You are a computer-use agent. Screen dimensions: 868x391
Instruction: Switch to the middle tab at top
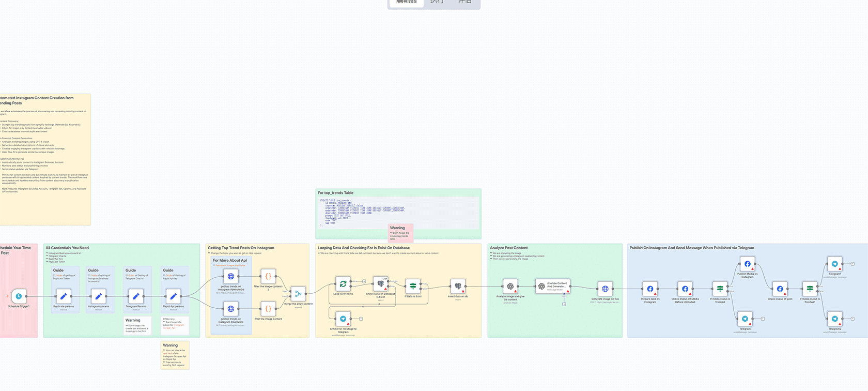437,3
